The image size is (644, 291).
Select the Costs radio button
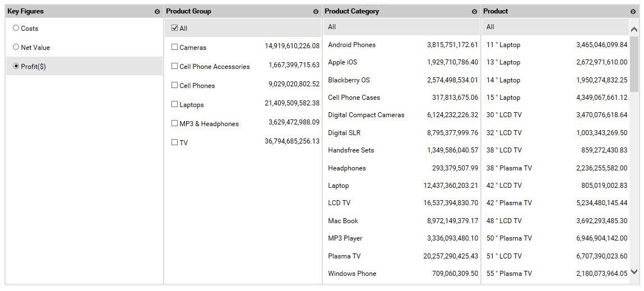(x=16, y=28)
